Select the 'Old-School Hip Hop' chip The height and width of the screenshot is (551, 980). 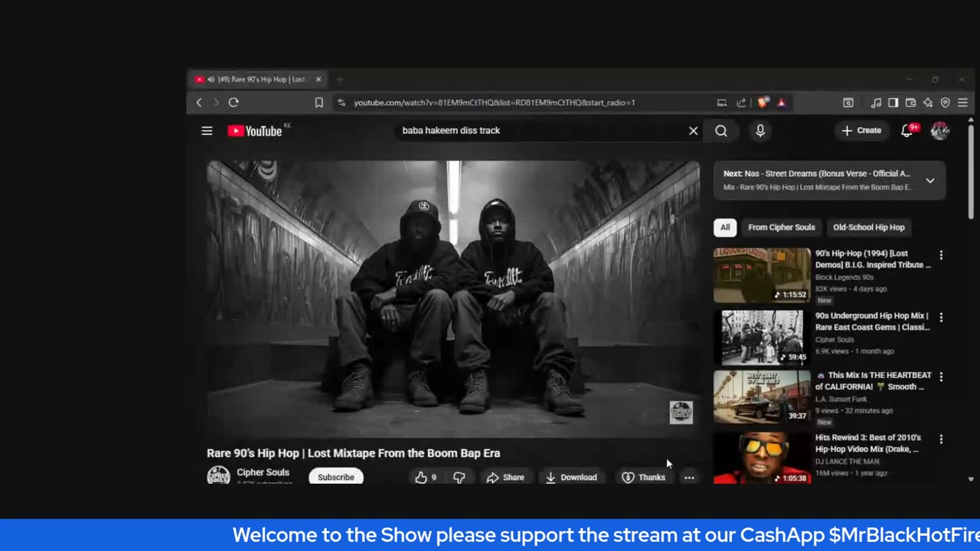pyautogui.click(x=869, y=227)
